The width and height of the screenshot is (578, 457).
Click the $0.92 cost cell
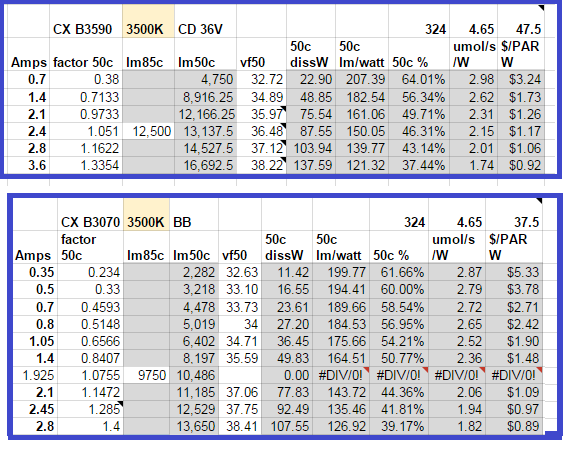tap(521, 165)
